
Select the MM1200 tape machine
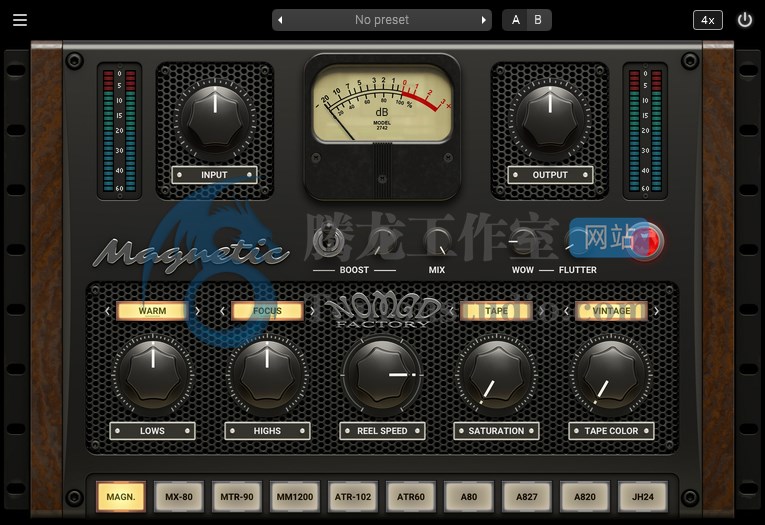point(295,497)
